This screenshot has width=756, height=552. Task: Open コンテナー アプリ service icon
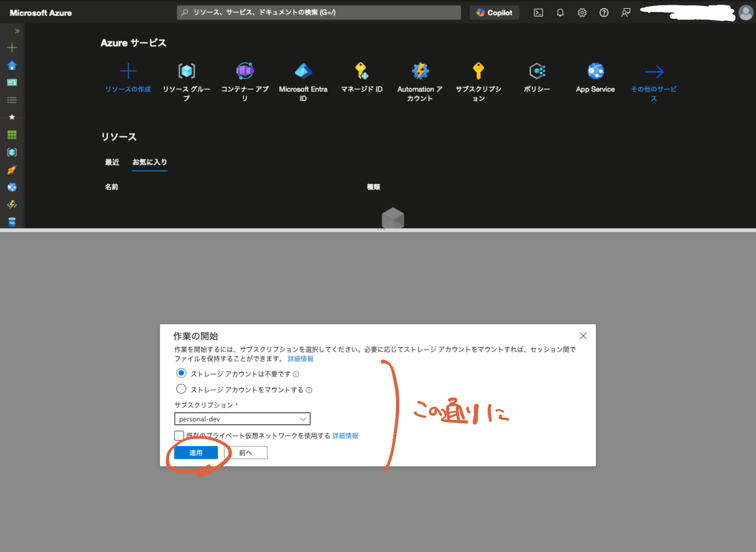(245, 72)
